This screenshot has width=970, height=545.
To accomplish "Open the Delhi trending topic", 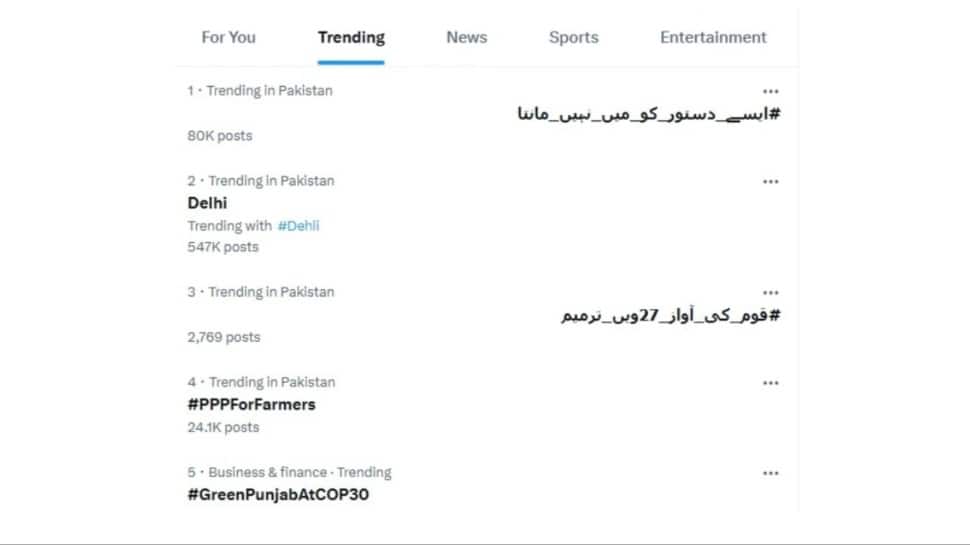I will pyautogui.click(x=207, y=203).
